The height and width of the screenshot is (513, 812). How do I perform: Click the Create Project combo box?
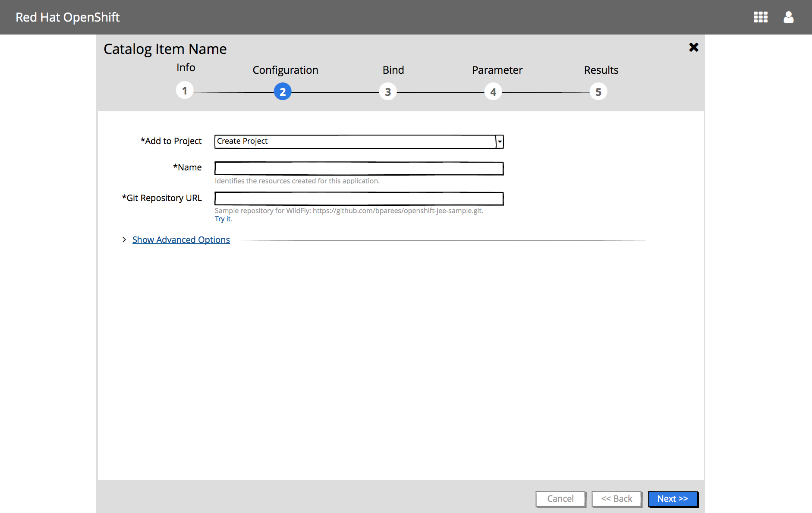355,142
